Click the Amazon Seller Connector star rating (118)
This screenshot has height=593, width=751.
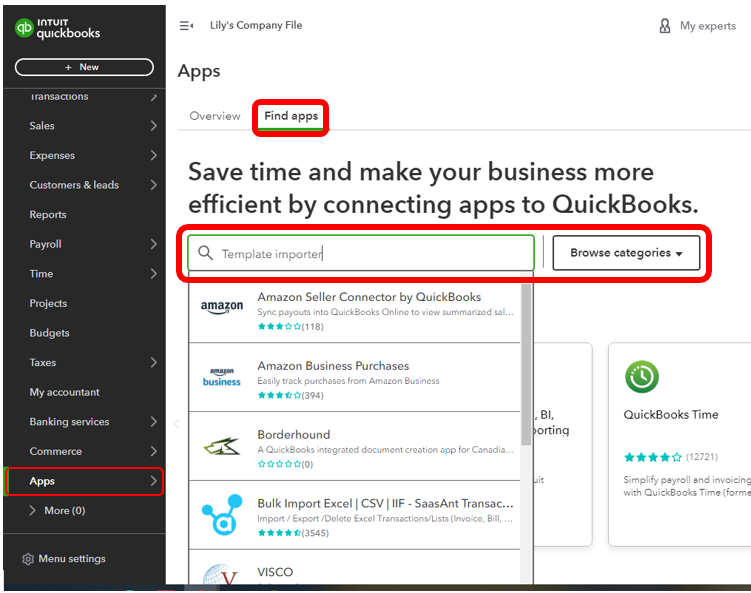tap(290, 327)
